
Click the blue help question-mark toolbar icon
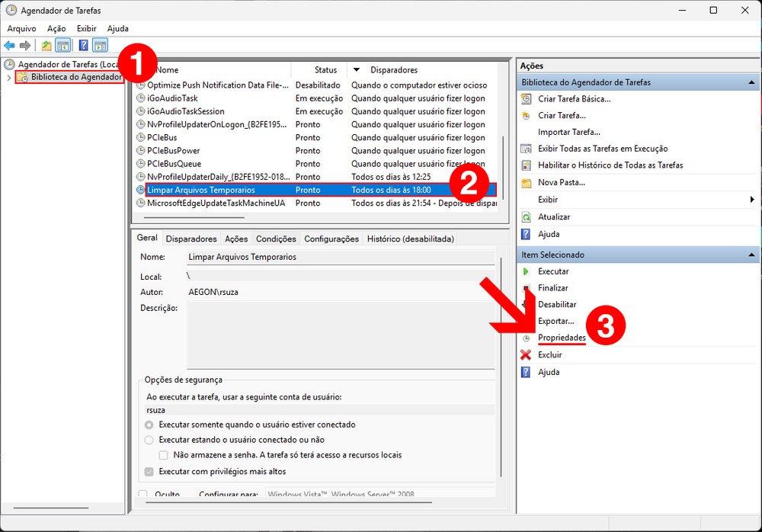(84, 46)
